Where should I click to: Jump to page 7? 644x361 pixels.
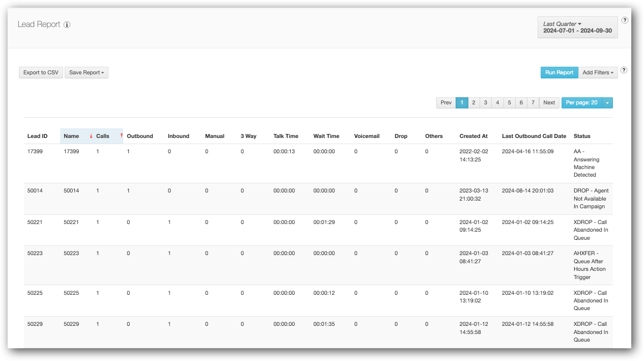pyautogui.click(x=533, y=102)
